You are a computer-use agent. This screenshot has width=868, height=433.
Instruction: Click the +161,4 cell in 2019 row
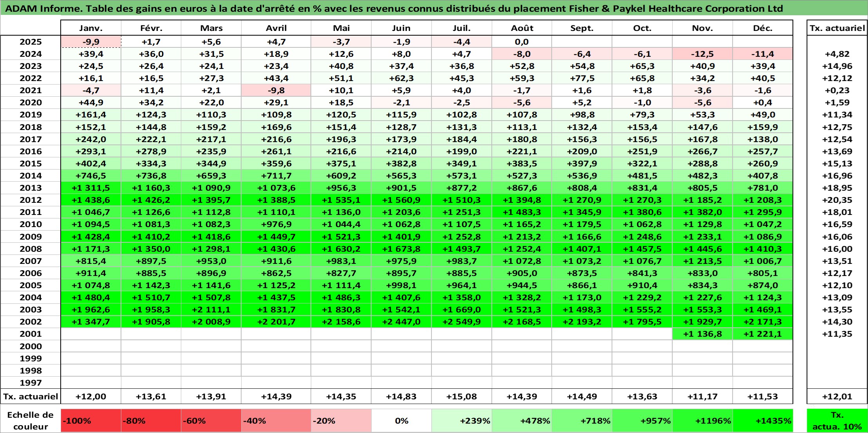pos(91,115)
